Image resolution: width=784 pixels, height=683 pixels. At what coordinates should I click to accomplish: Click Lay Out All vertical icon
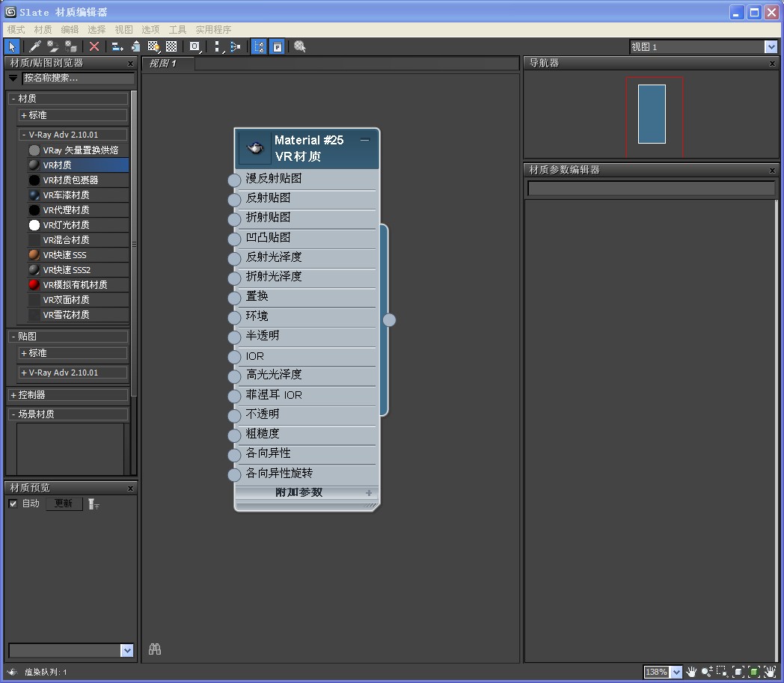(x=218, y=46)
